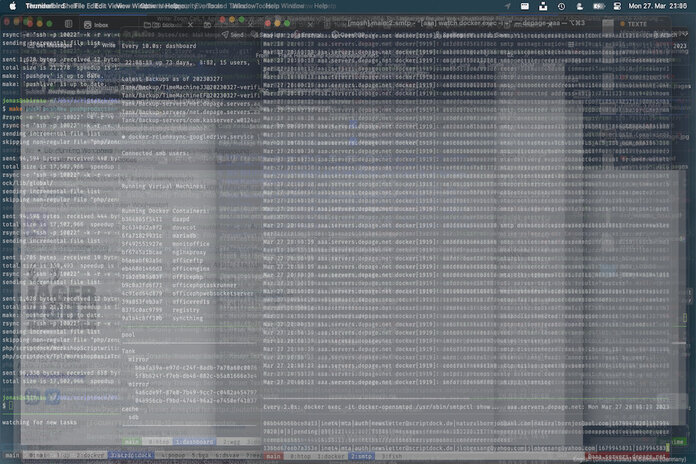Image resolution: width=696 pixels, height=464 pixels.
Task: Click the 'officeredis' container row
Action: click(x=166, y=302)
